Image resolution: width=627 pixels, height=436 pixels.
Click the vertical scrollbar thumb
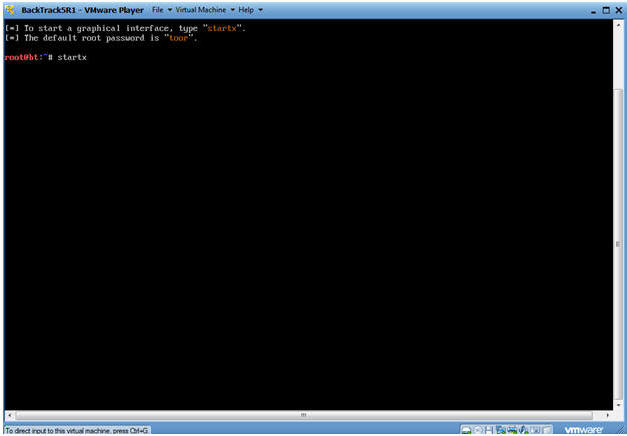(x=618, y=244)
